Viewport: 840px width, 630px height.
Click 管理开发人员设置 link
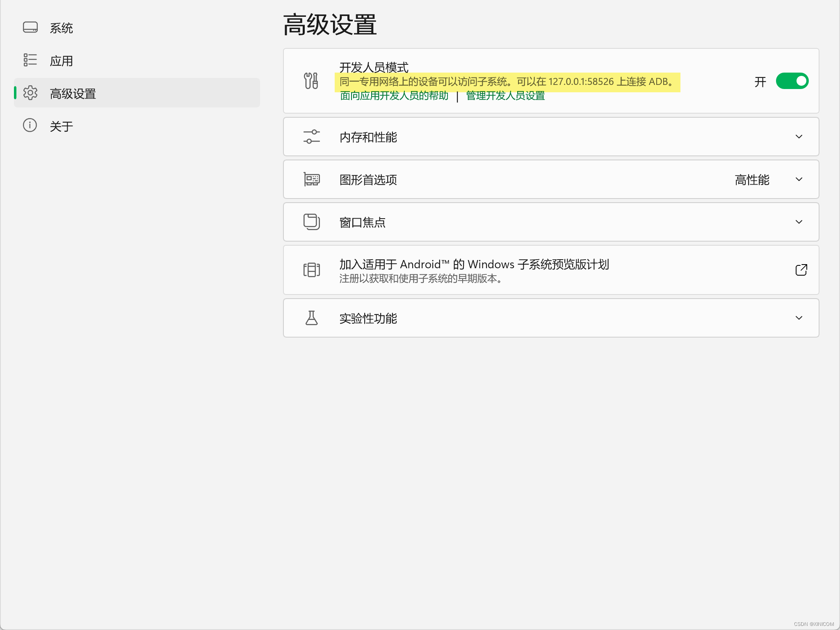click(505, 96)
